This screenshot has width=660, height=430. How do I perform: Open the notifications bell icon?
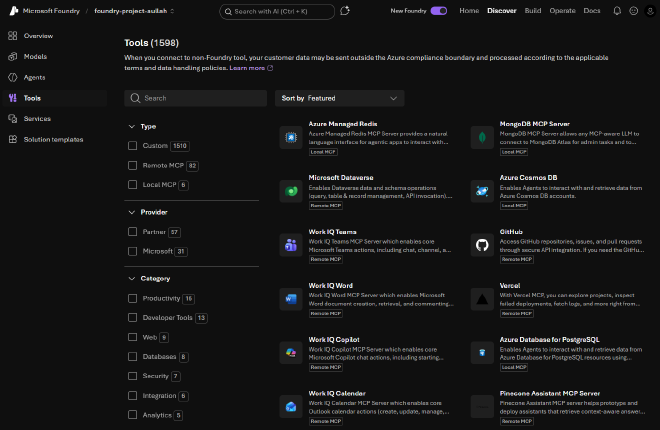[617, 11]
